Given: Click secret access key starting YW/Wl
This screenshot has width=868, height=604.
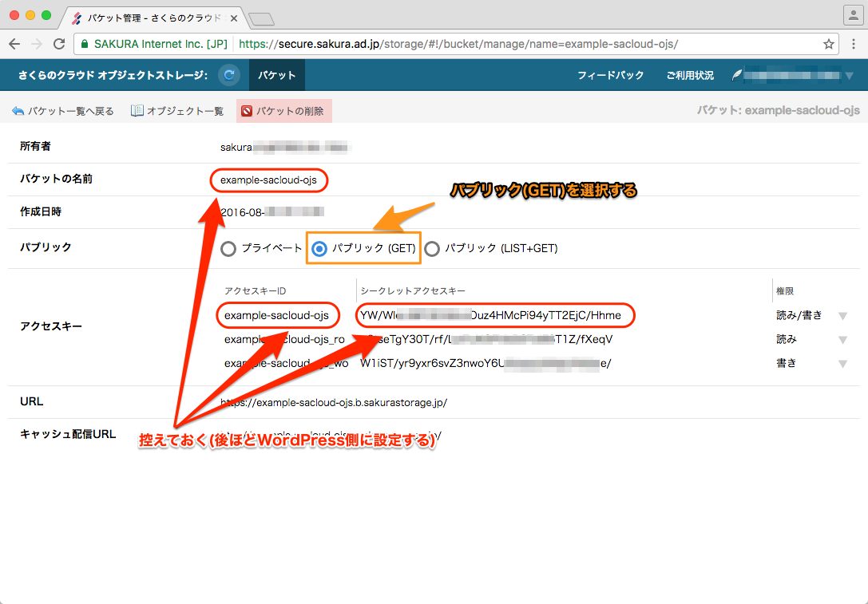Looking at the screenshot, I should point(490,315).
